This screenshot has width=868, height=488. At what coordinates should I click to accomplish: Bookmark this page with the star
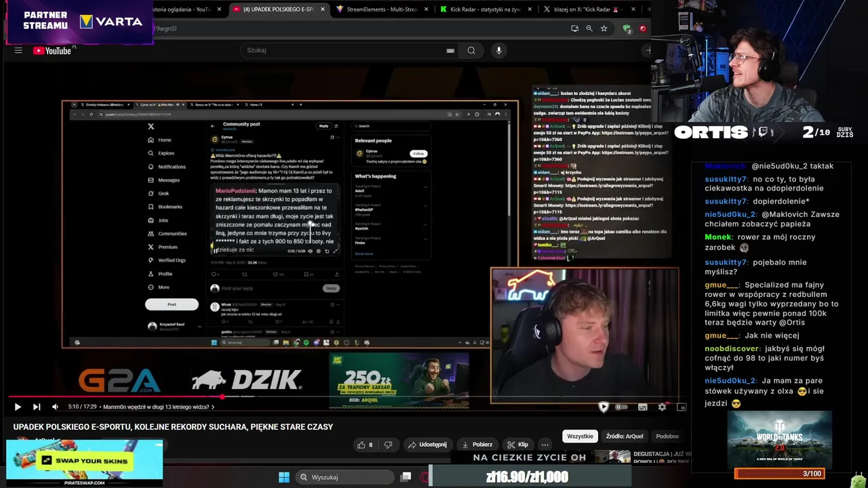point(604,28)
